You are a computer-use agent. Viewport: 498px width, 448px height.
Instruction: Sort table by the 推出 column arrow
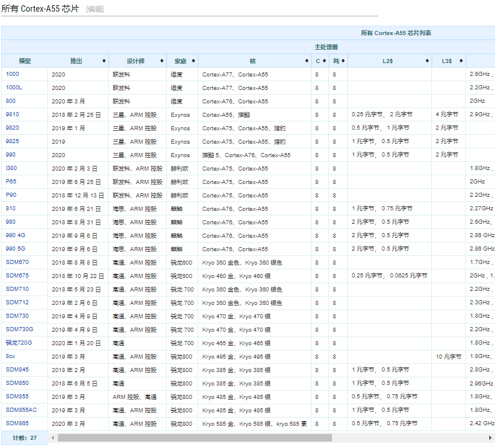tap(103, 61)
